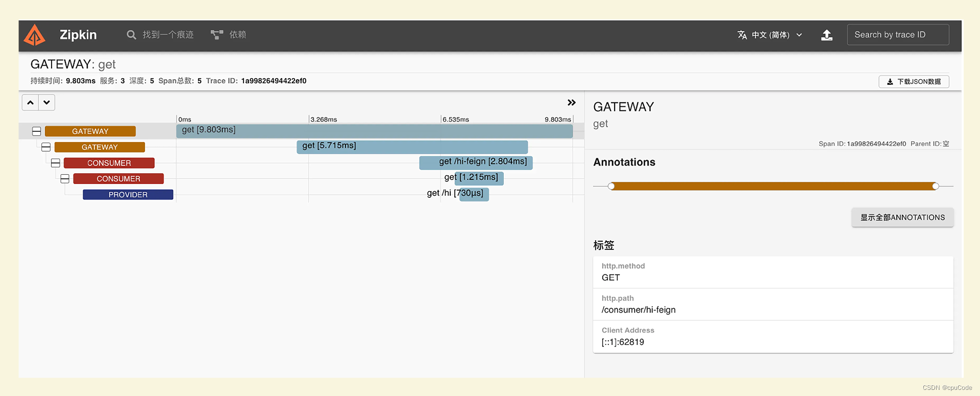Collapse the first CONSUMER tree node
This screenshot has height=396, width=980.
point(56,163)
